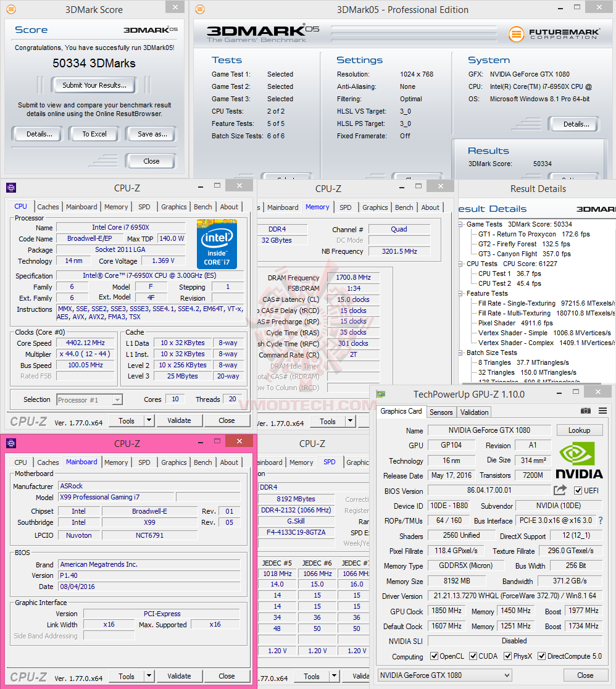Click the Bus Interface question mark help icon
Viewport: 616px width, 689px height.
[600, 520]
